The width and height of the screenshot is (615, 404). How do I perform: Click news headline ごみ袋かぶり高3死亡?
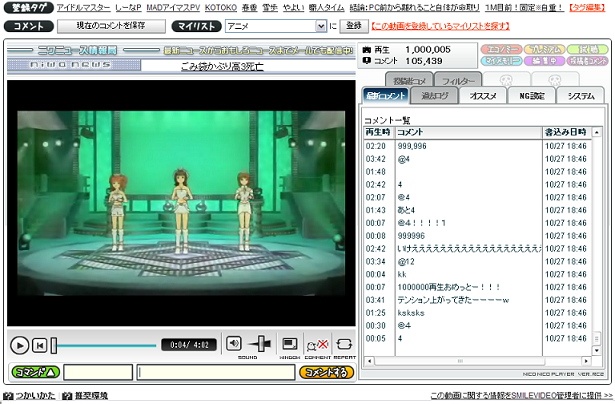[222, 67]
